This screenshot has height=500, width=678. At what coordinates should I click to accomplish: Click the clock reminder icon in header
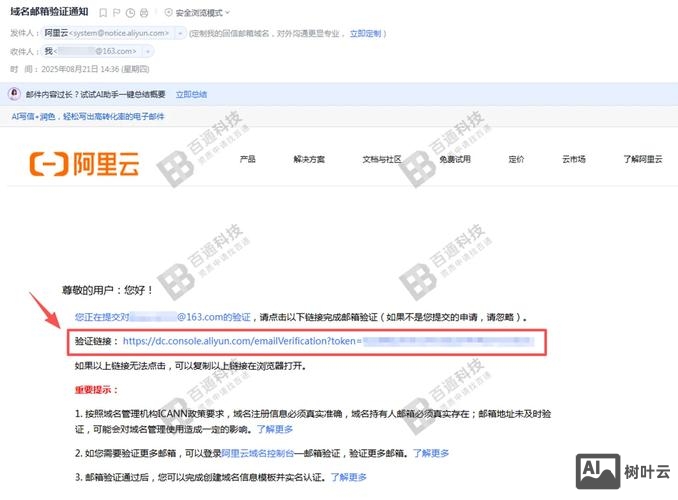[130, 13]
